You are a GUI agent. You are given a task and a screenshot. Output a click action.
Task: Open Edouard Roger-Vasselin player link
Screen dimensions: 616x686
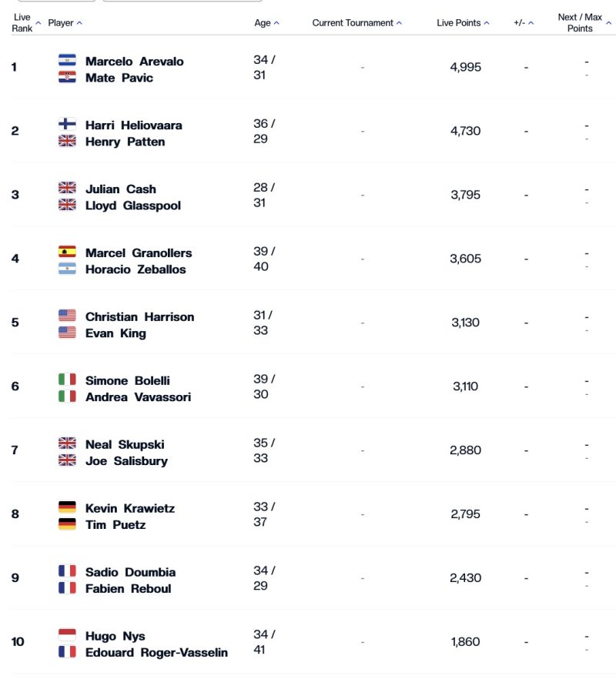click(156, 652)
